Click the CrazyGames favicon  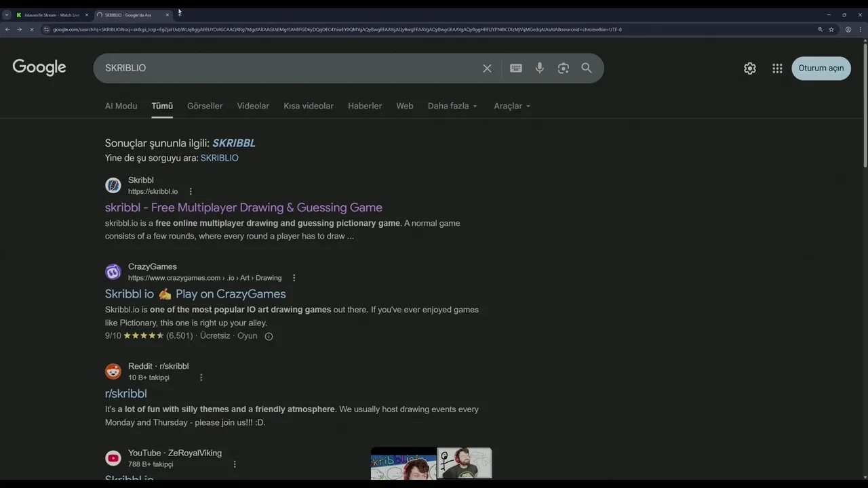tap(113, 272)
